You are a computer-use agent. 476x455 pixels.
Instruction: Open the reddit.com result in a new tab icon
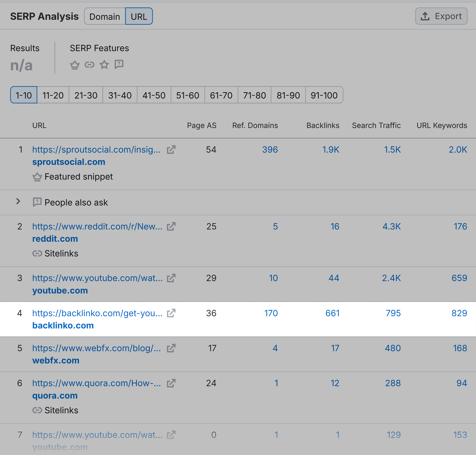(x=171, y=226)
